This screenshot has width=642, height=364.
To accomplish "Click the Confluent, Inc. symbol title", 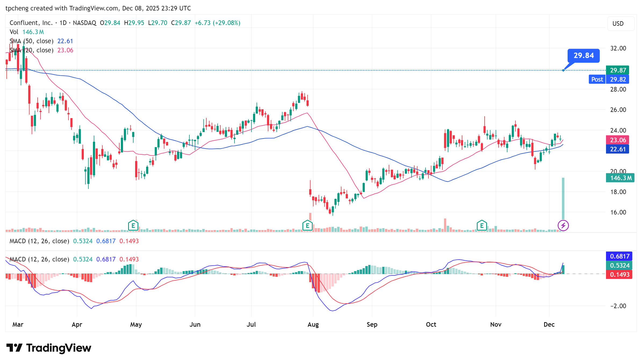I will point(31,23).
